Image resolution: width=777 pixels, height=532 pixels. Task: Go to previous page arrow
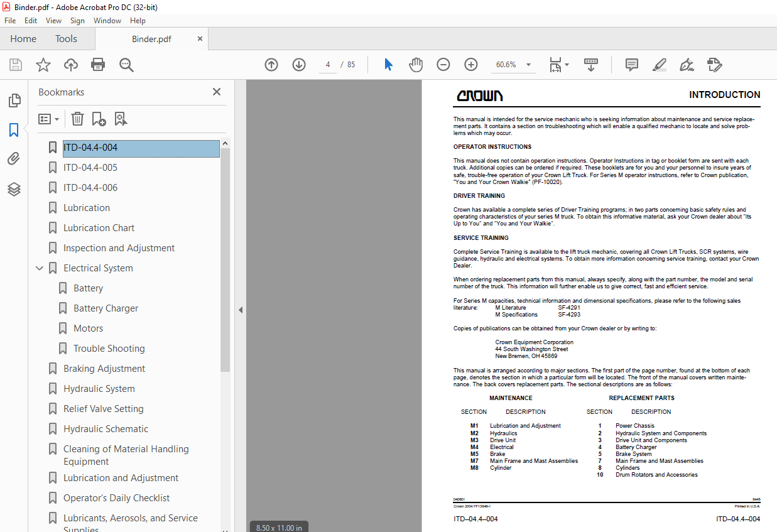(x=271, y=65)
